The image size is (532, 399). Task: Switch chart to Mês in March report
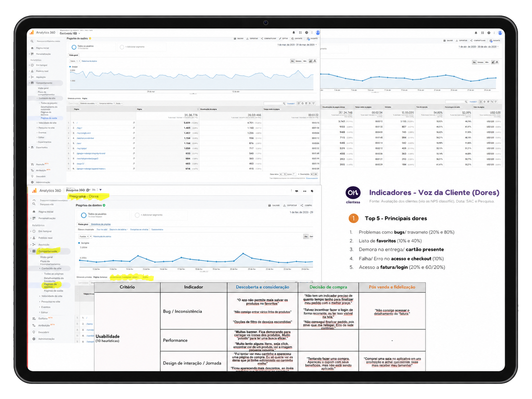click(305, 61)
